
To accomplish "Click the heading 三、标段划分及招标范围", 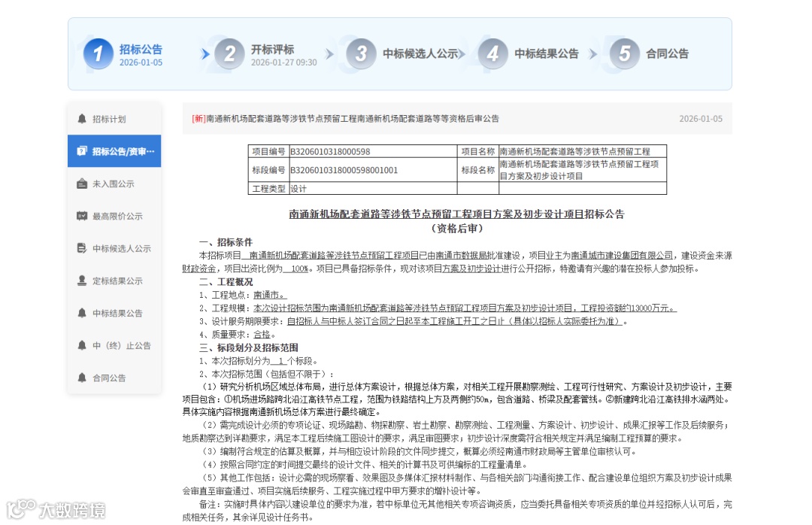I will tap(249, 347).
